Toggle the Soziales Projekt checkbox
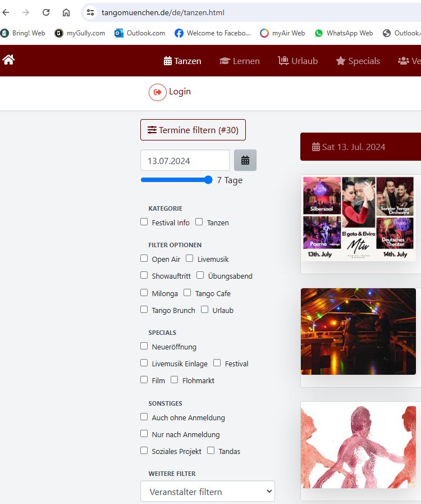Image resolution: width=421 pixels, height=504 pixels. (144, 451)
